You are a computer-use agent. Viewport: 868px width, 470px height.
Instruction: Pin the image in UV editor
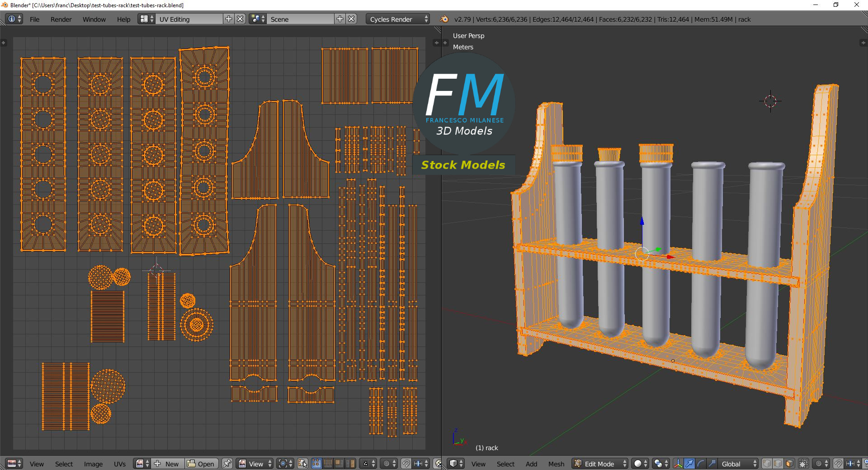point(227,464)
